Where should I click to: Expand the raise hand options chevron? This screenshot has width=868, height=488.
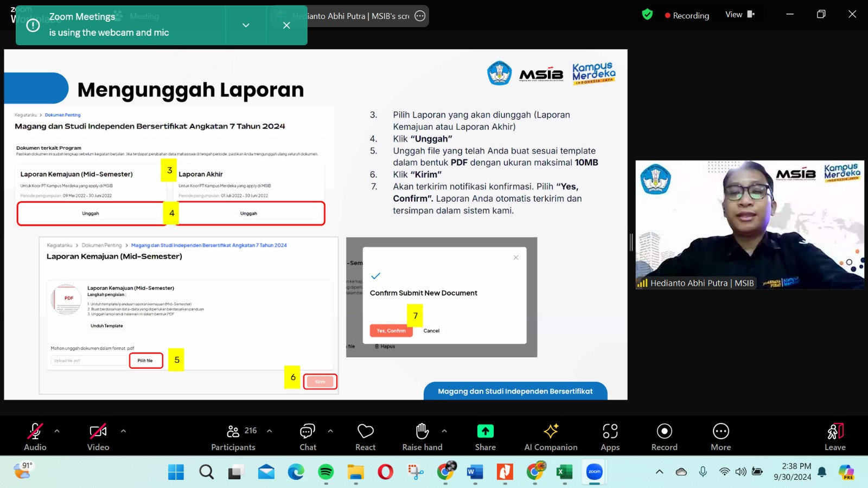(x=444, y=431)
